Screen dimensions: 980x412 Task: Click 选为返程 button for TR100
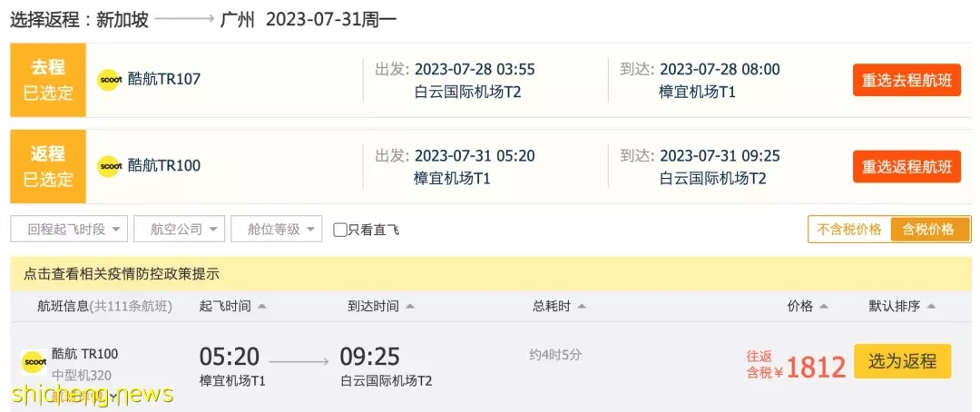tap(903, 361)
